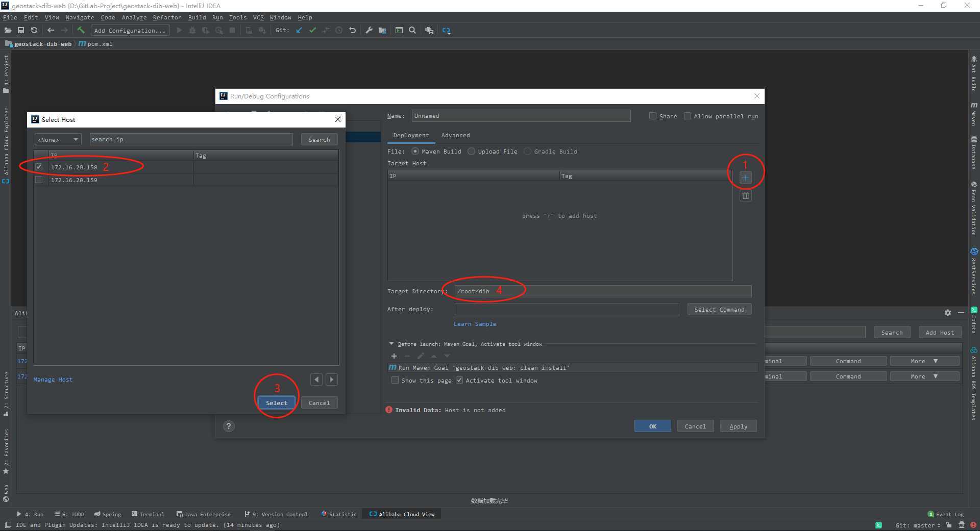Click the Search Everywhere magnifier icon
This screenshot has height=531, width=980.
pos(412,31)
